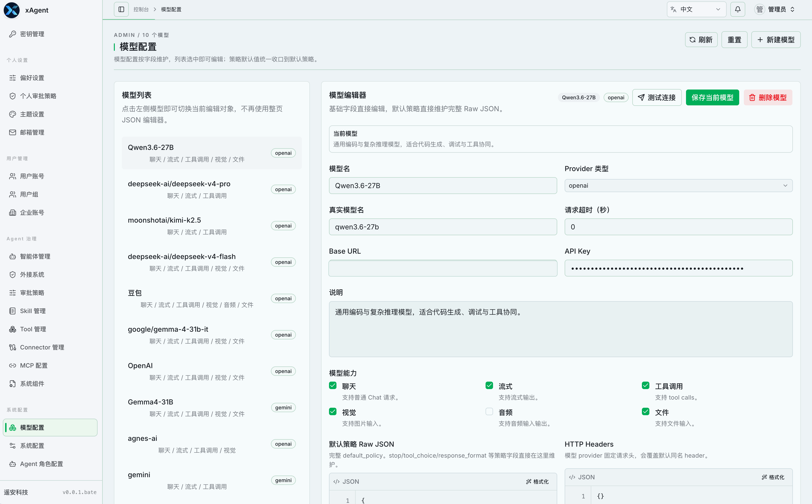
Task: Click the 刷新 refresh button
Action: click(701, 40)
